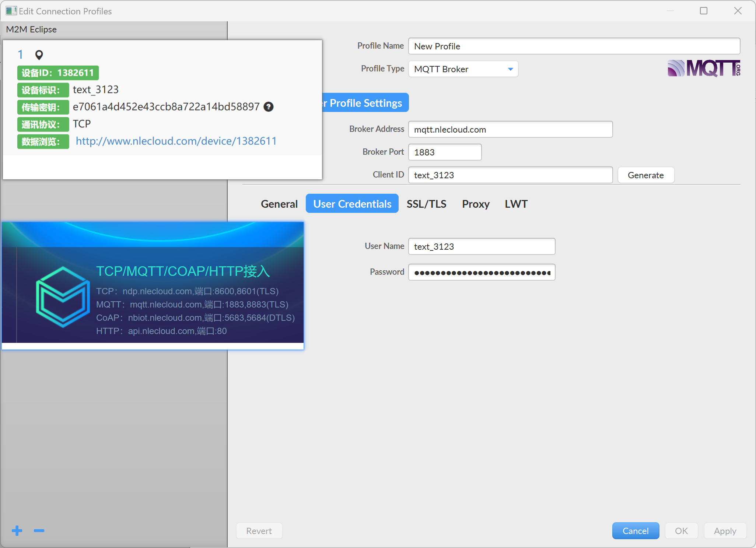Open the nlecloud device 1382611 link
756x548 pixels.
point(176,141)
